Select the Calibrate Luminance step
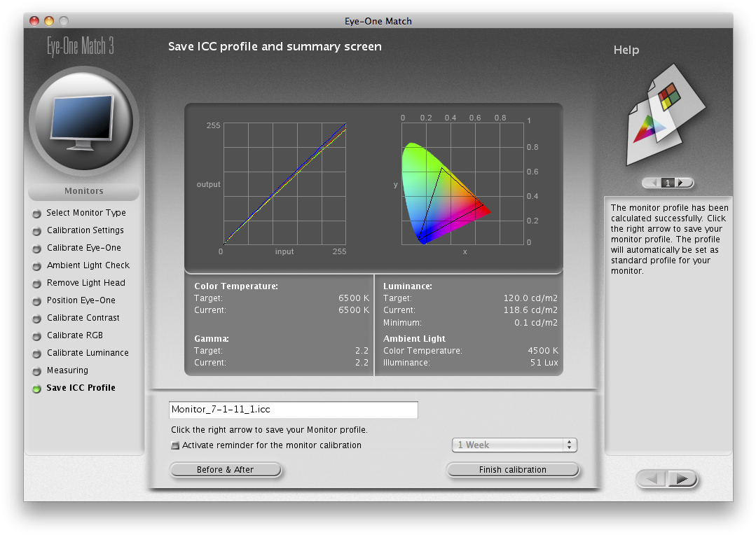Screen dimensions: 756x535 pyautogui.click(x=88, y=353)
